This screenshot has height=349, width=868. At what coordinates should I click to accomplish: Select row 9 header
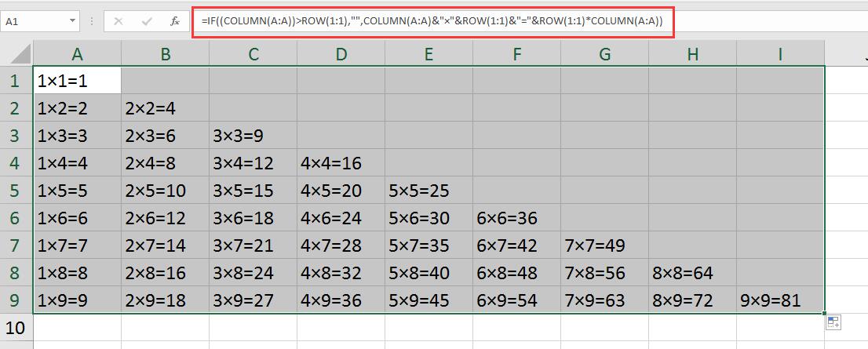coord(16,300)
